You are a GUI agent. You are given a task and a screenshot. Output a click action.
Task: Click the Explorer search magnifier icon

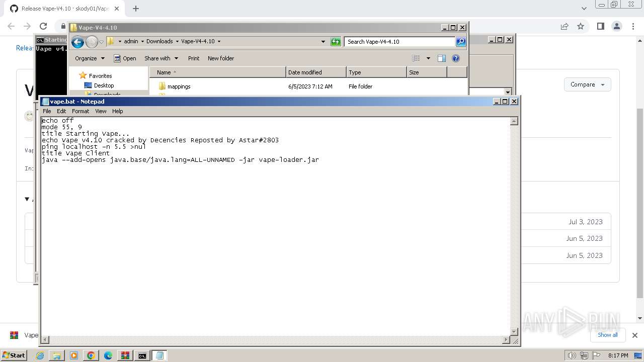(x=461, y=42)
